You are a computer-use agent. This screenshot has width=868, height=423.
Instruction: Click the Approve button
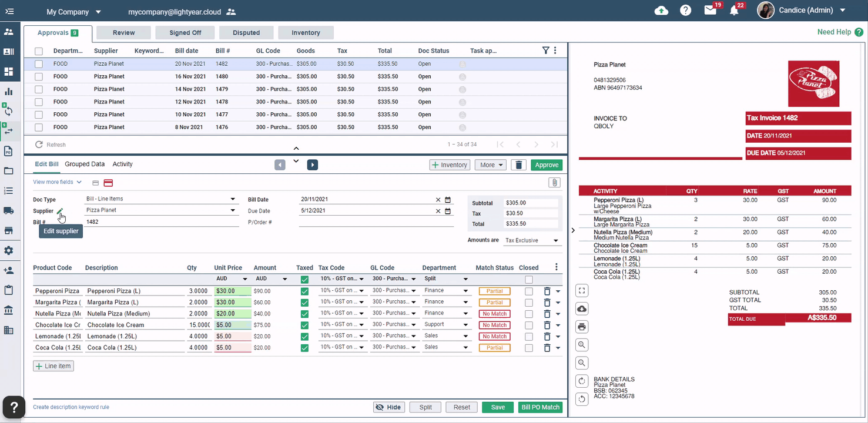click(547, 165)
